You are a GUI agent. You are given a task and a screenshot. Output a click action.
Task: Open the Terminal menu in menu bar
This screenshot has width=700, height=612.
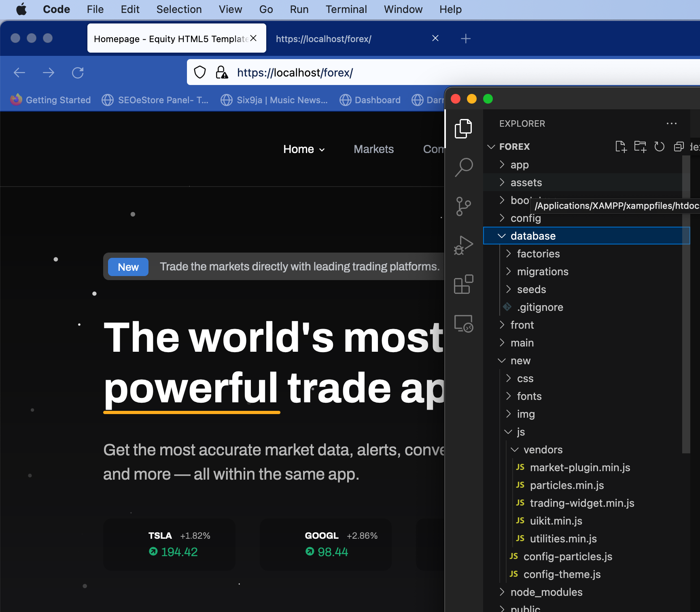pyautogui.click(x=346, y=9)
